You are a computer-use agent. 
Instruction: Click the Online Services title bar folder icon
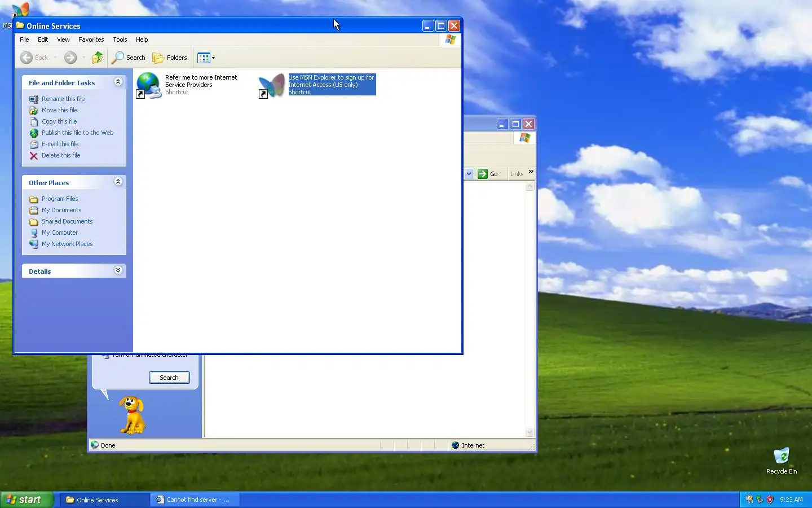(20, 25)
